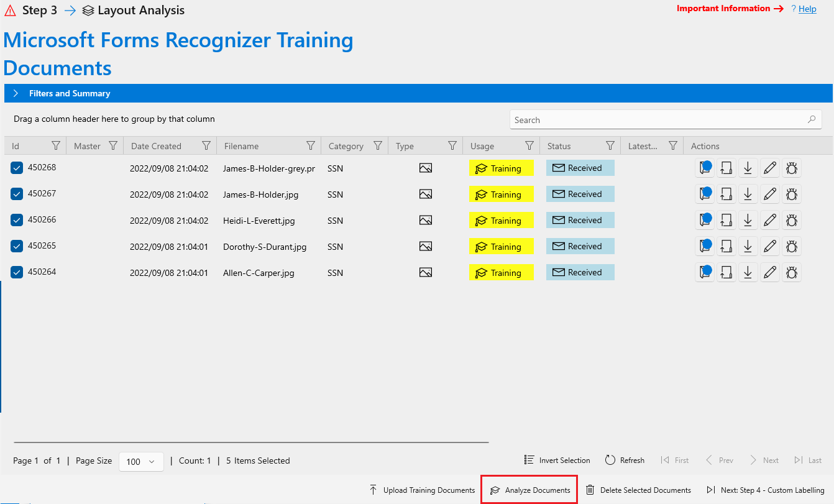Refresh the document list
This screenshot has height=504, width=834.
click(x=625, y=460)
